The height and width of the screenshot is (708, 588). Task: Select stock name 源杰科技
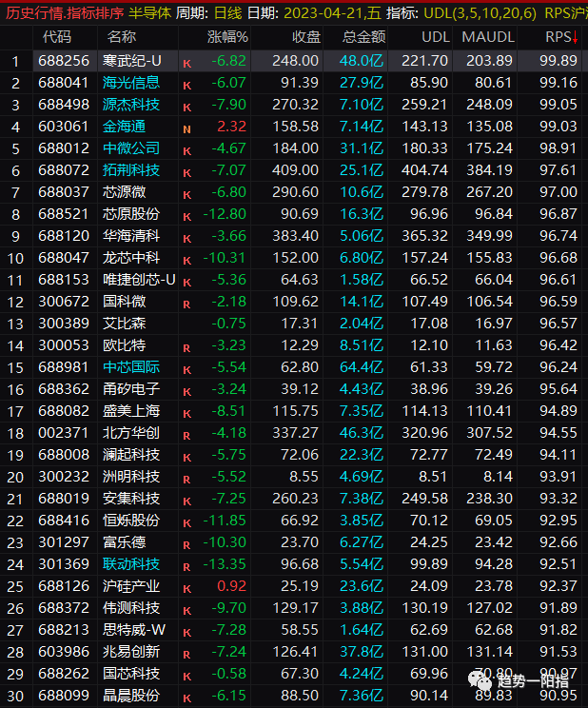[131, 105]
